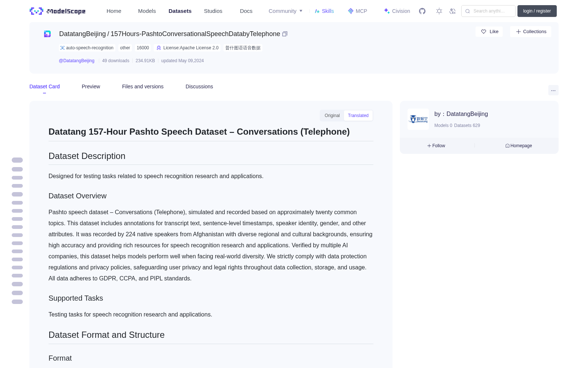Click '234.91KB' size text

coord(145,61)
